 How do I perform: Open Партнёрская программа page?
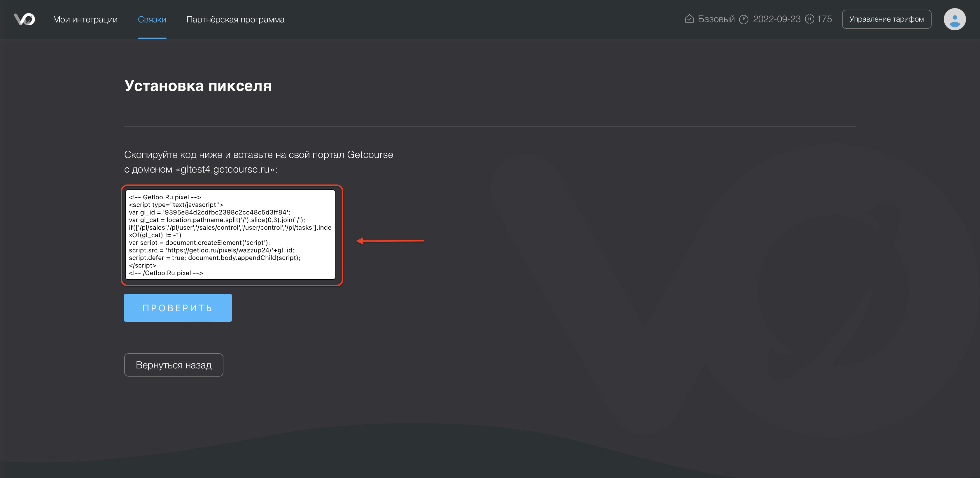[x=235, y=20]
